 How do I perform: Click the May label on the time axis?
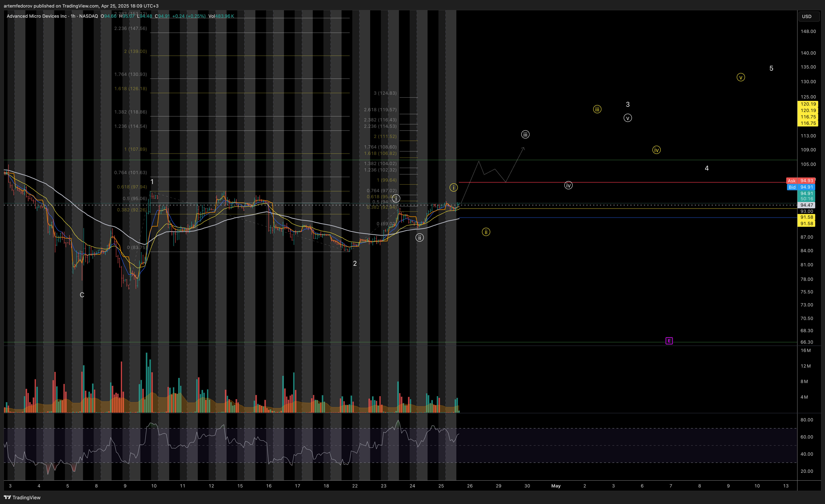click(556, 486)
